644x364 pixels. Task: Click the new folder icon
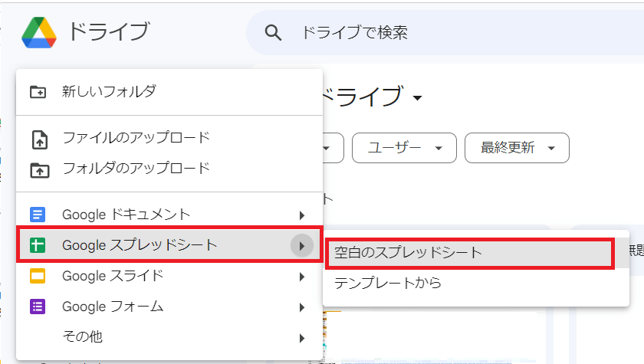click(x=38, y=92)
